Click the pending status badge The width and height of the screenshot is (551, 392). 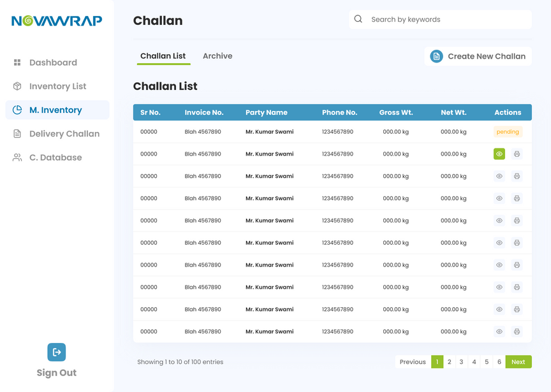[508, 132]
